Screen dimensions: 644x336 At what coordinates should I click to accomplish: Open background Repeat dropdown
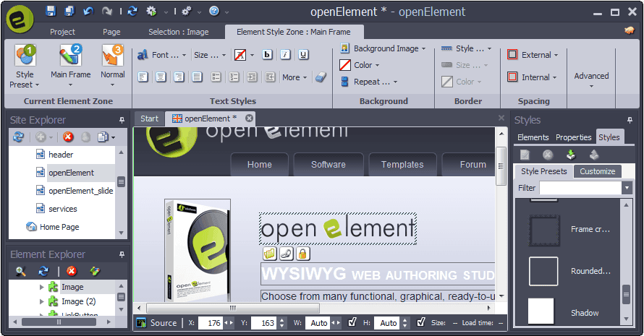(369, 82)
